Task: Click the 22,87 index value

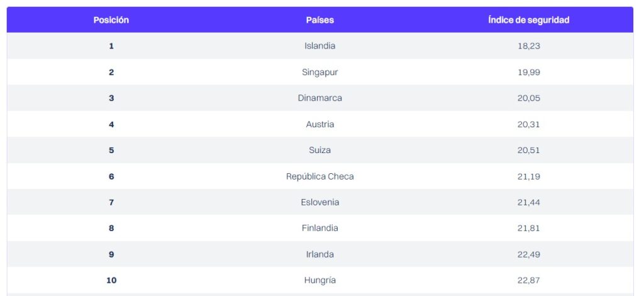Action: point(528,280)
